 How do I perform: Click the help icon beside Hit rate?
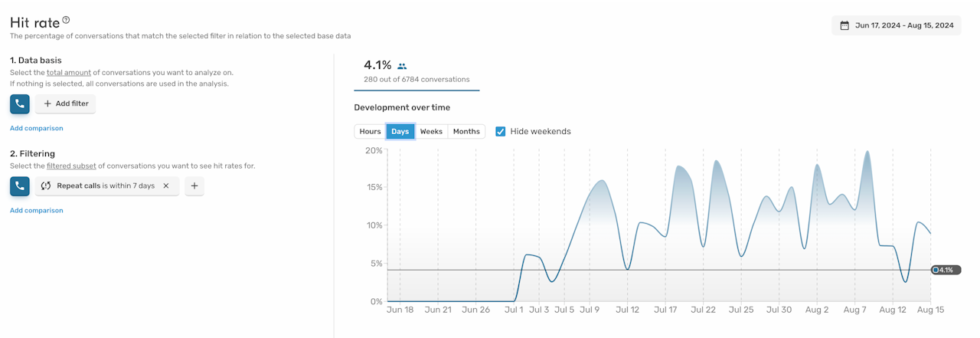66,20
